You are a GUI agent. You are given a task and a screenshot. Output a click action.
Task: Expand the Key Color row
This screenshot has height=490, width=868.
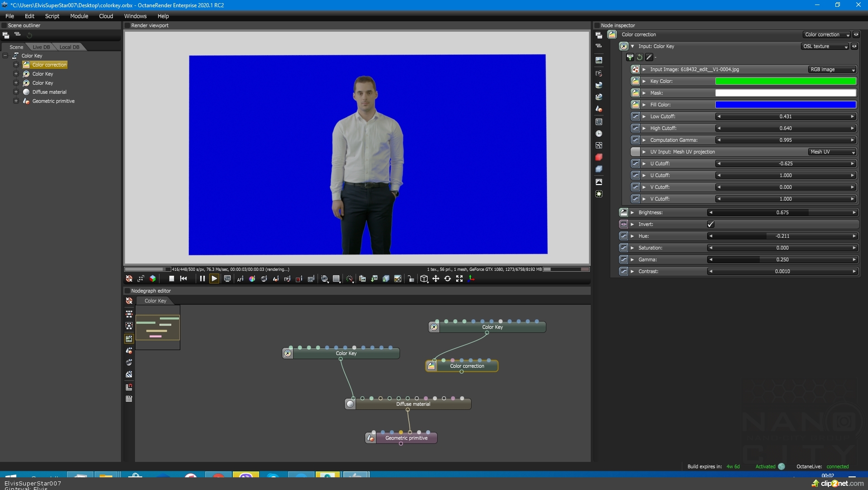(644, 81)
